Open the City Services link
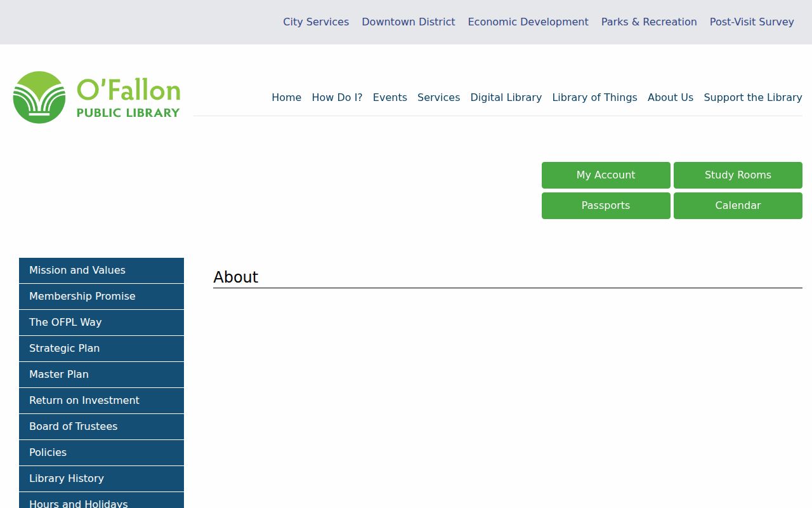The image size is (812, 508). coord(316,22)
